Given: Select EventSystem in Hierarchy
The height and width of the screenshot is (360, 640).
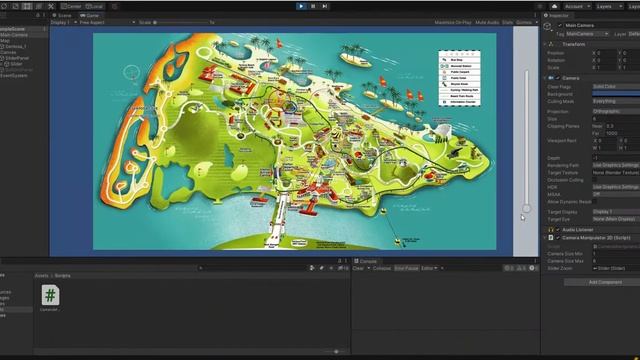Looking at the screenshot, I should click(x=14, y=76).
